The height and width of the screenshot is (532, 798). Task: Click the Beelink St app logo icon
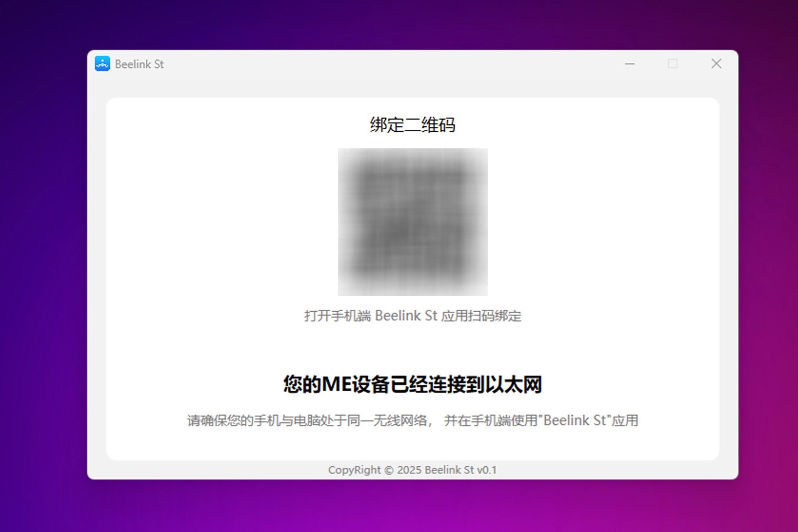[102, 64]
